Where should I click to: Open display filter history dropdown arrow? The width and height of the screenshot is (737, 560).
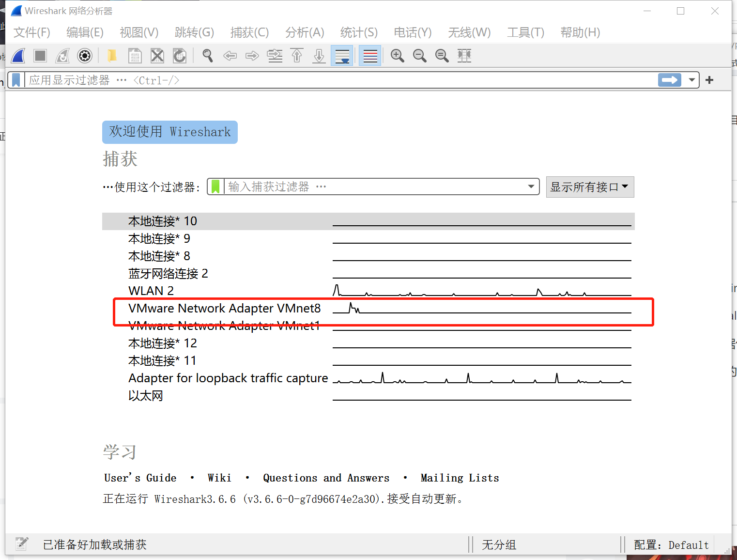[x=692, y=80]
